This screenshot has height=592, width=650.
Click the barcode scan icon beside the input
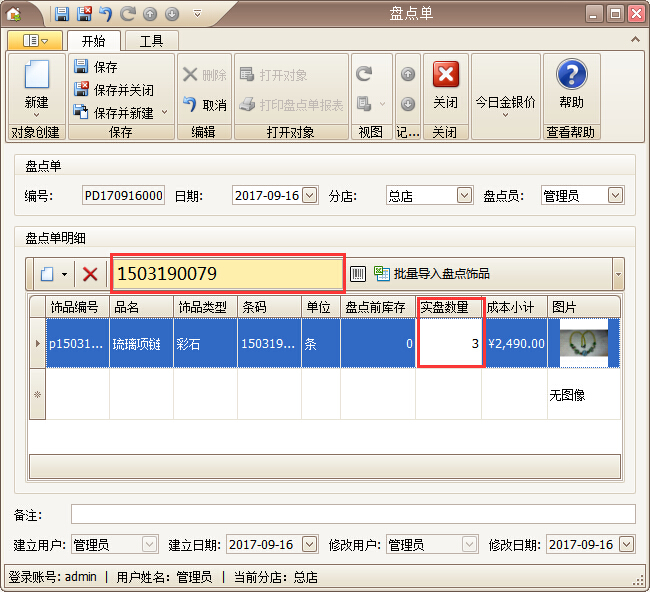click(x=358, y=273)
